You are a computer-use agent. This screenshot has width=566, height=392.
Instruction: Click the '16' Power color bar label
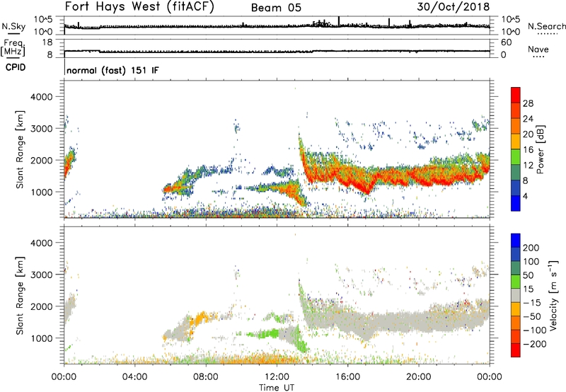528,150
